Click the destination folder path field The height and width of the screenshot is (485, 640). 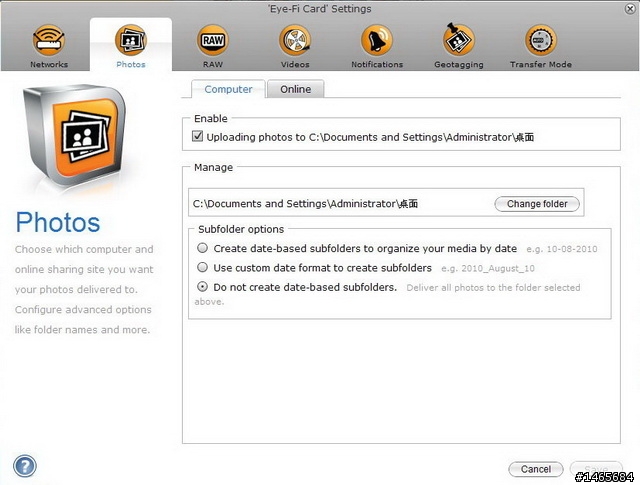click(341, 203)
